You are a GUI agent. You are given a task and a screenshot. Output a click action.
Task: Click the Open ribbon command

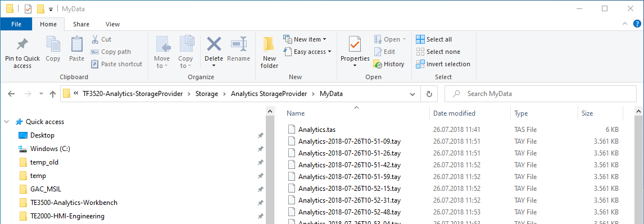pyautogui.click(x=390, y=39)
